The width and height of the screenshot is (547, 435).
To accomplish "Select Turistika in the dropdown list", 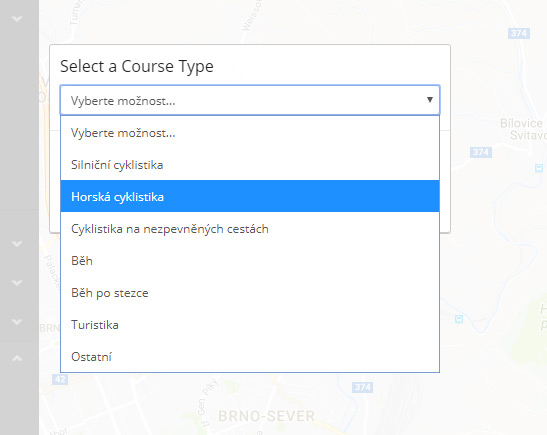I will (250, 325).
